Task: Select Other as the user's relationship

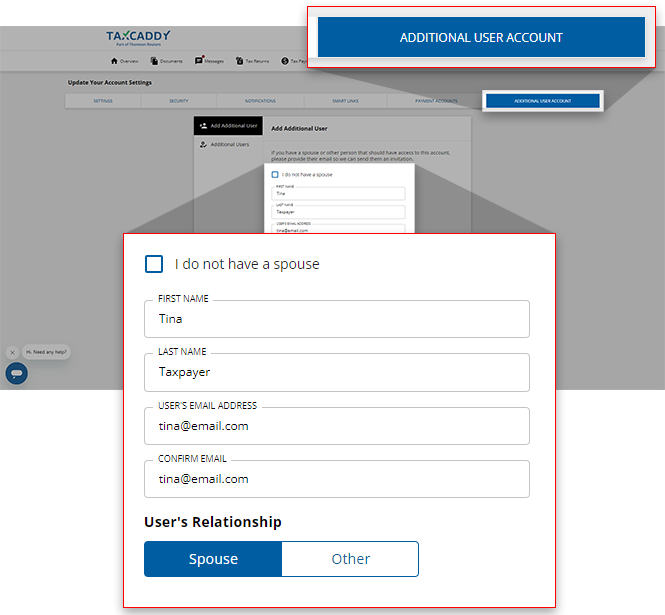Action: (x=350, y=559)
